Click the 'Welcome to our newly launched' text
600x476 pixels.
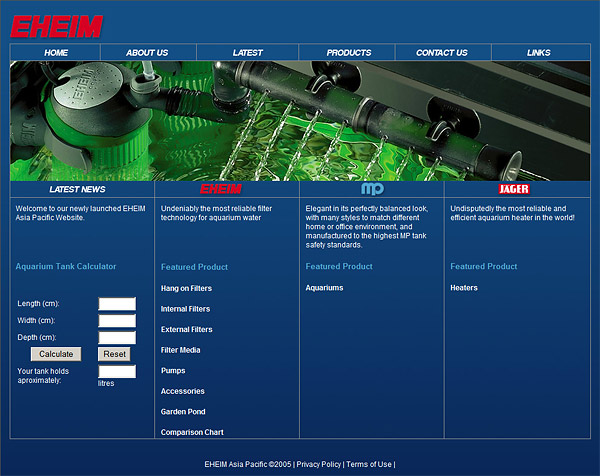pos(80,213)
